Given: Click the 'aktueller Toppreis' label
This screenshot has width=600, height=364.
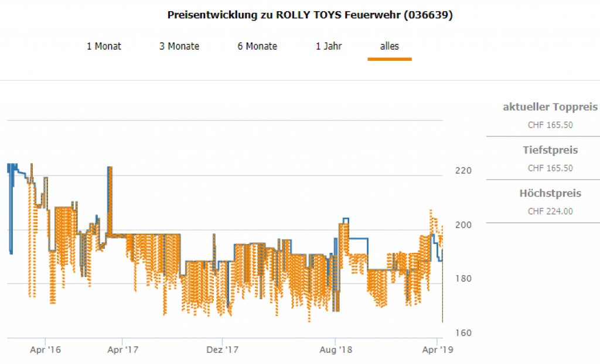Looking at the screenshot, I should pyautogui.click(x=550, y=107).
